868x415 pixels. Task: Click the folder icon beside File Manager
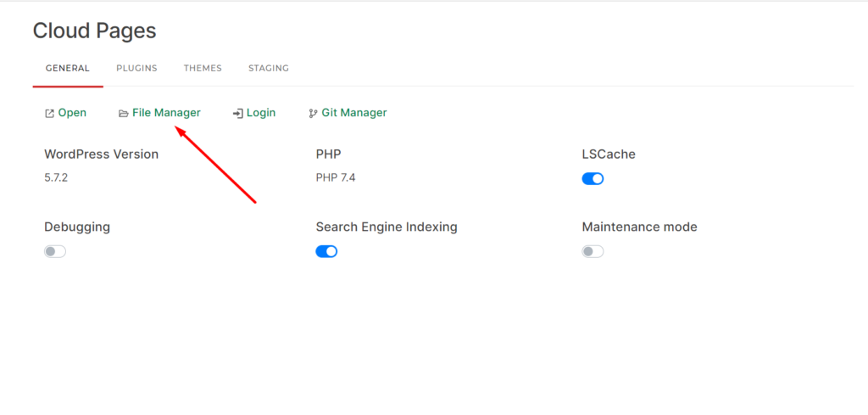[124, 113]
